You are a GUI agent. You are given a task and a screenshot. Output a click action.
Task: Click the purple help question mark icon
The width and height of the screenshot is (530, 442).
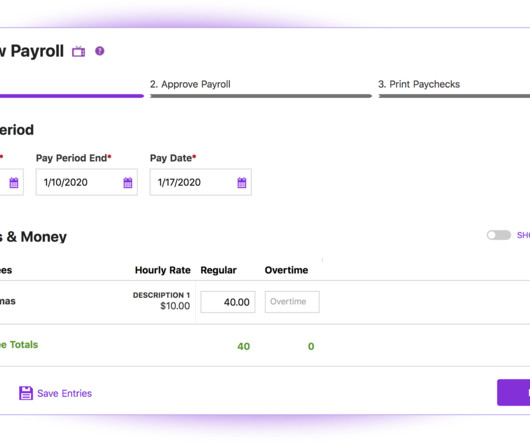coord(99,51)
